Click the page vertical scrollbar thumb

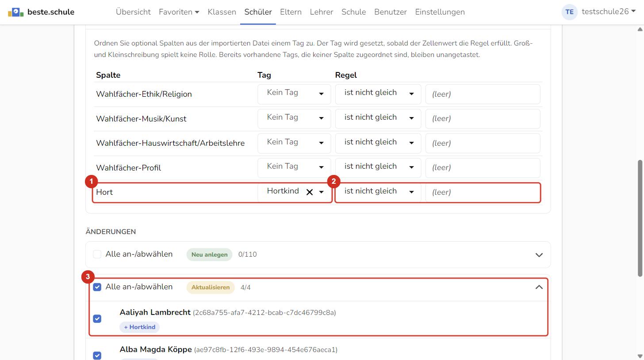click(x=640, y=218)
